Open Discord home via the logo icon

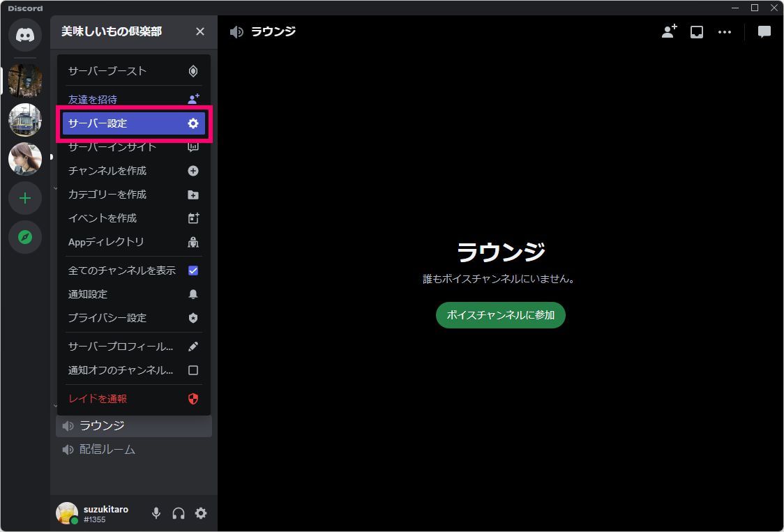25,34
